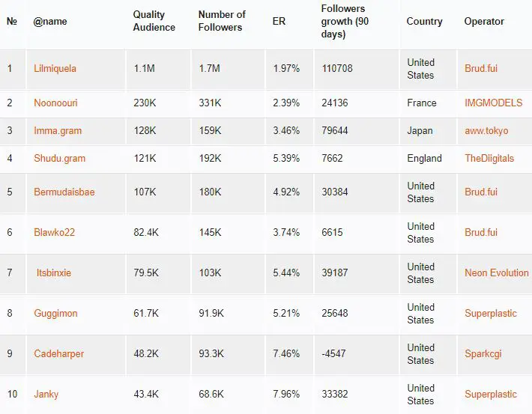Open Cadeharper account link

[x=58, y=354]
